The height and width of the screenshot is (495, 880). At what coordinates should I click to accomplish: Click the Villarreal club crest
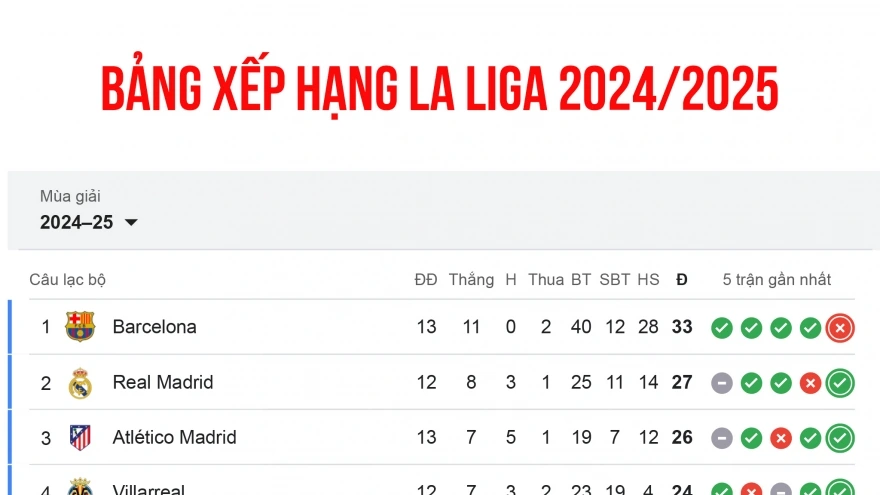pyautogui.click(x=80, y=488)
